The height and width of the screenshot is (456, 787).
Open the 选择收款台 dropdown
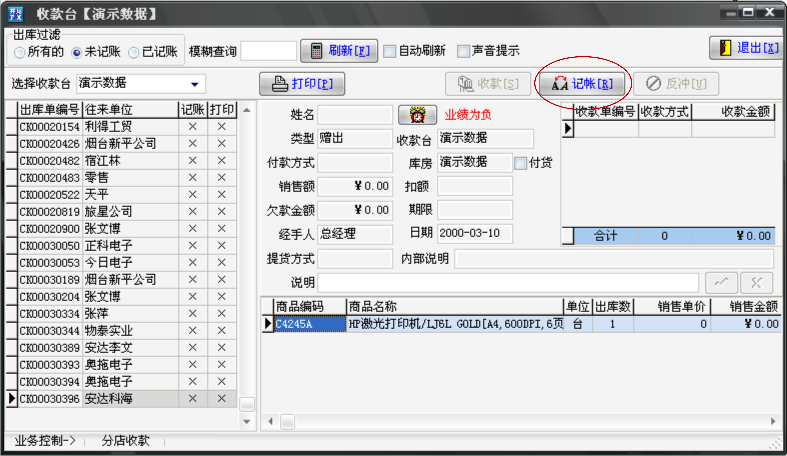[x=195, y=84]
